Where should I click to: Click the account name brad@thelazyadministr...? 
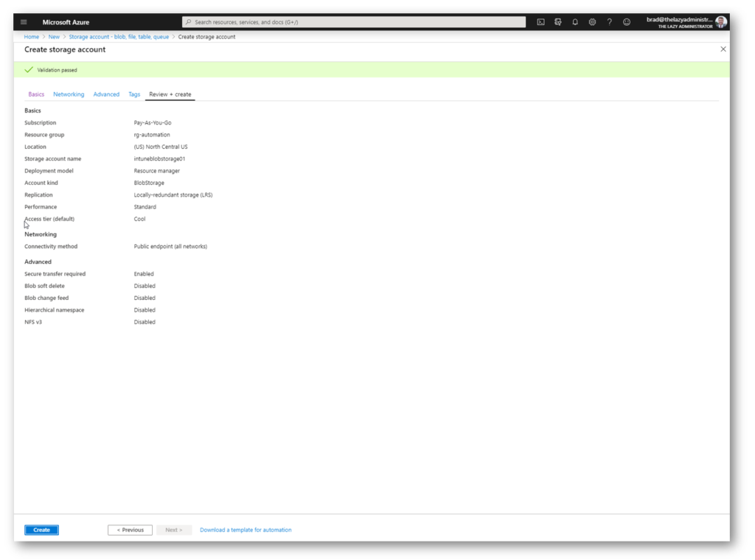tap(679, 20)
